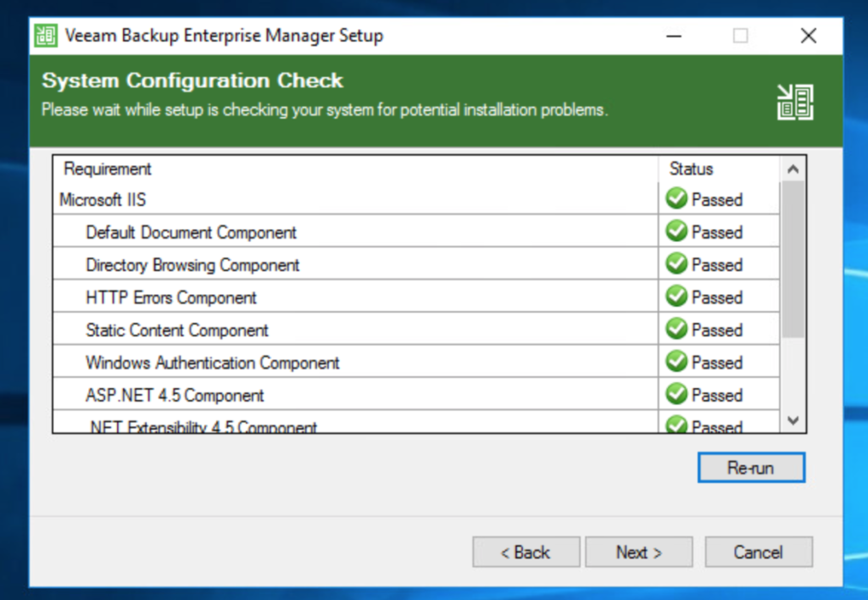868x600 pixels.
Task: Click the scrollbar down arrow
Action: point(793,420)
